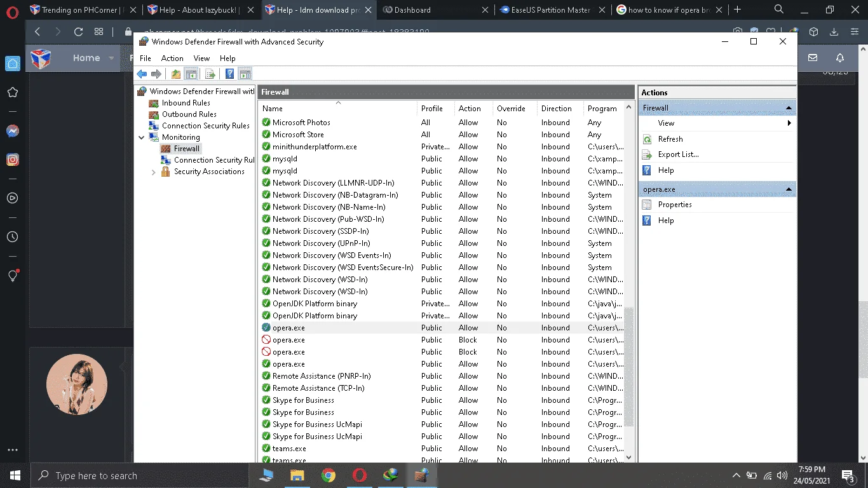This screenshot has width=868, height=488.
Task: Select Network Discovery (Pub-WSD-In) rule
Action: point(328,219)
